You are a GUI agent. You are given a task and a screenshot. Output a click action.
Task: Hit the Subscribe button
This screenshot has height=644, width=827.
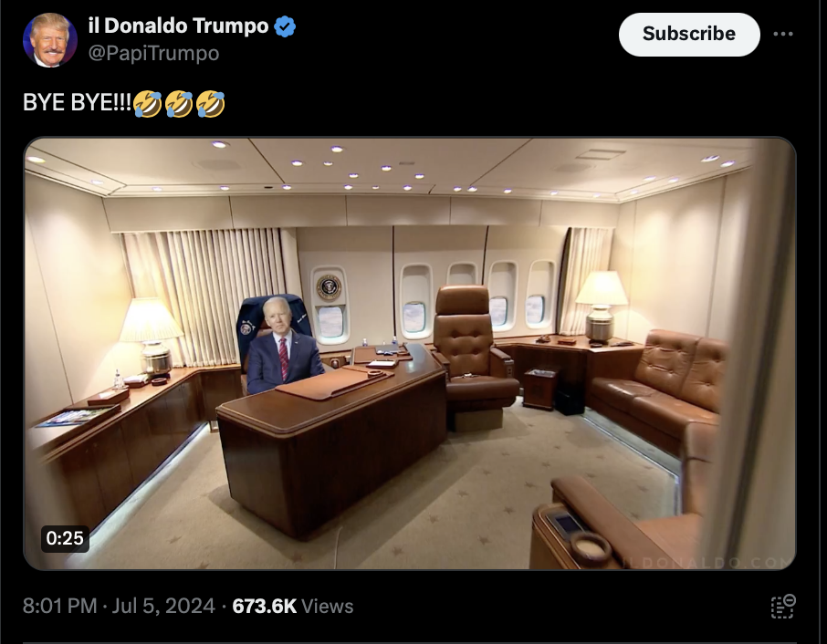click(689, 35)
